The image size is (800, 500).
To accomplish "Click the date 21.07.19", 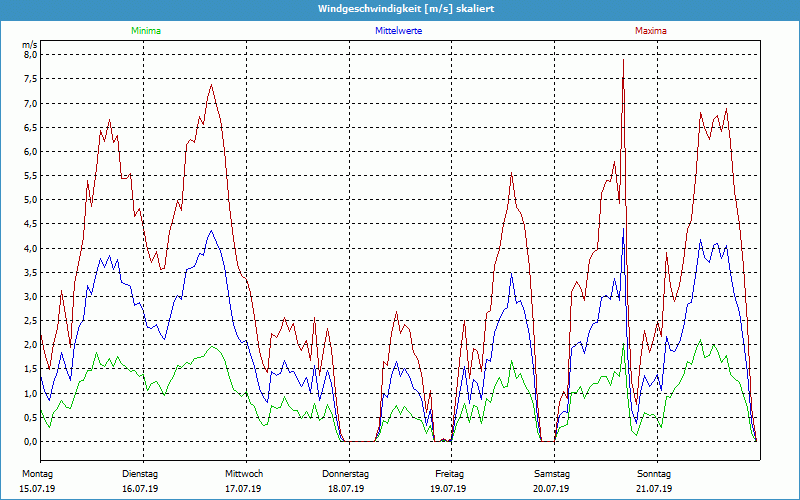I will pos(654,489).
